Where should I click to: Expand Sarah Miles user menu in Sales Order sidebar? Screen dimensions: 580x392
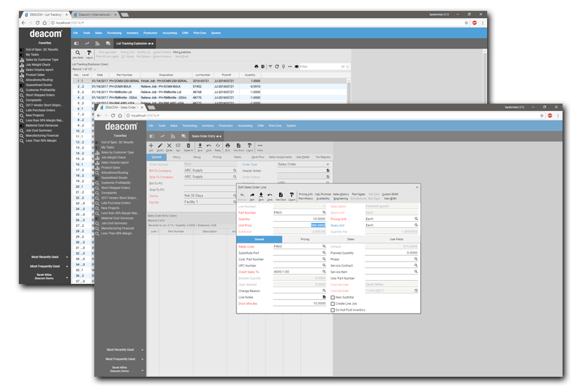[x=142, y=370]
